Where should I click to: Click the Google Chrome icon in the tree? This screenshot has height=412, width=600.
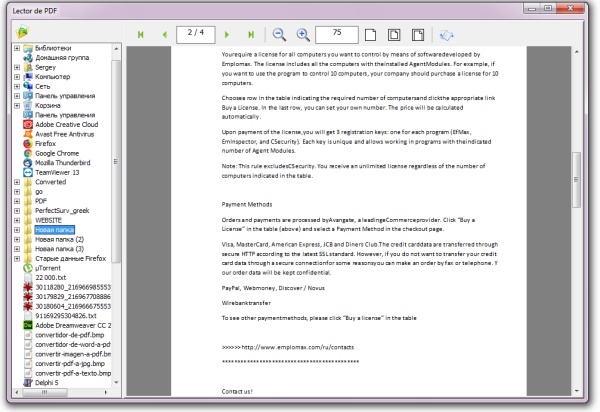click(x=28, y=153)
